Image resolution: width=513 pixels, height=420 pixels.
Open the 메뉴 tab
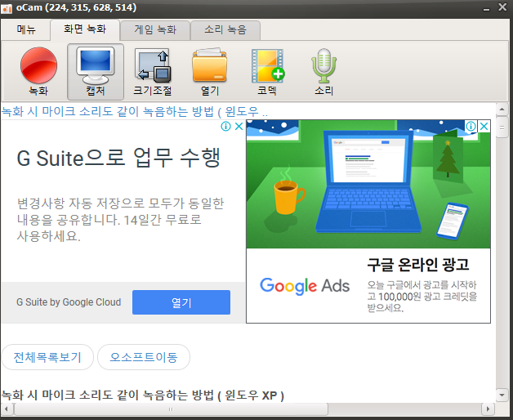click(x=26, y=29)
